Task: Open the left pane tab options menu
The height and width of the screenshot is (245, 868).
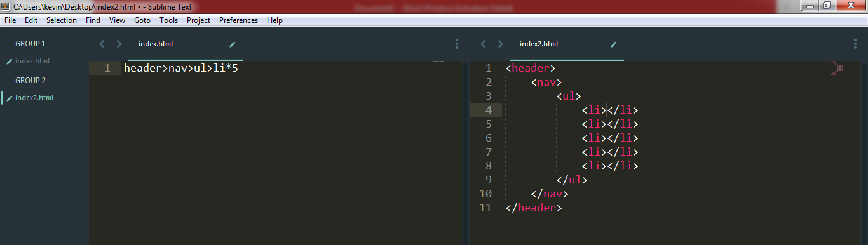Action: [x=457, y=44]
